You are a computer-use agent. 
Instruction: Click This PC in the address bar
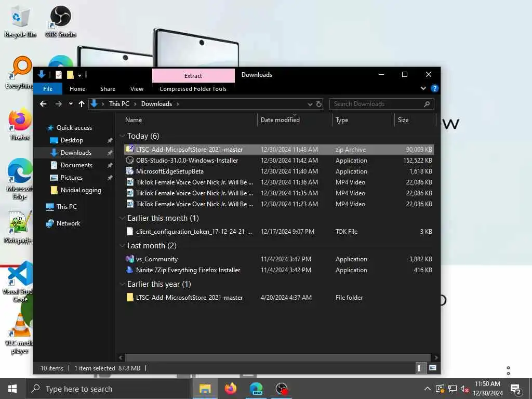click(119, 104)
